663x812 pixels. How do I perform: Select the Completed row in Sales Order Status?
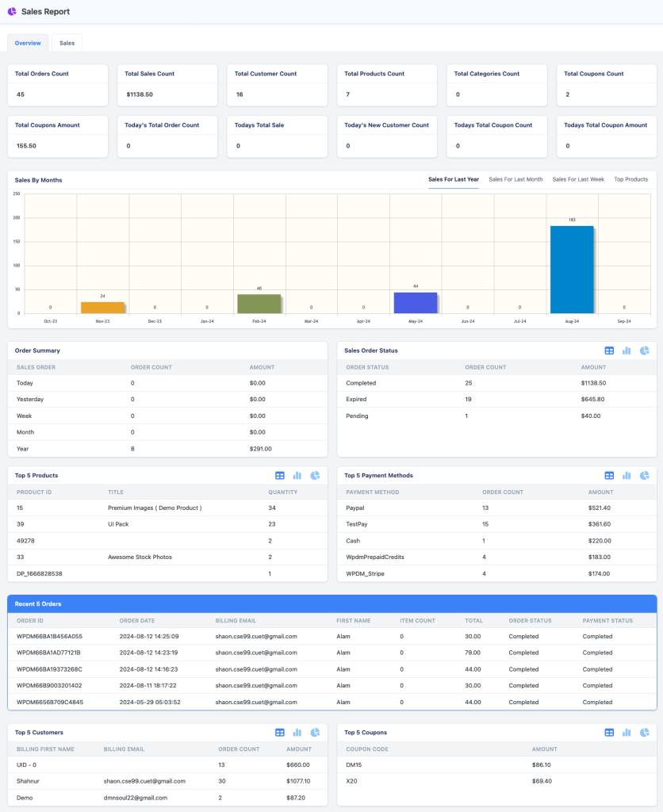point(496,383)
